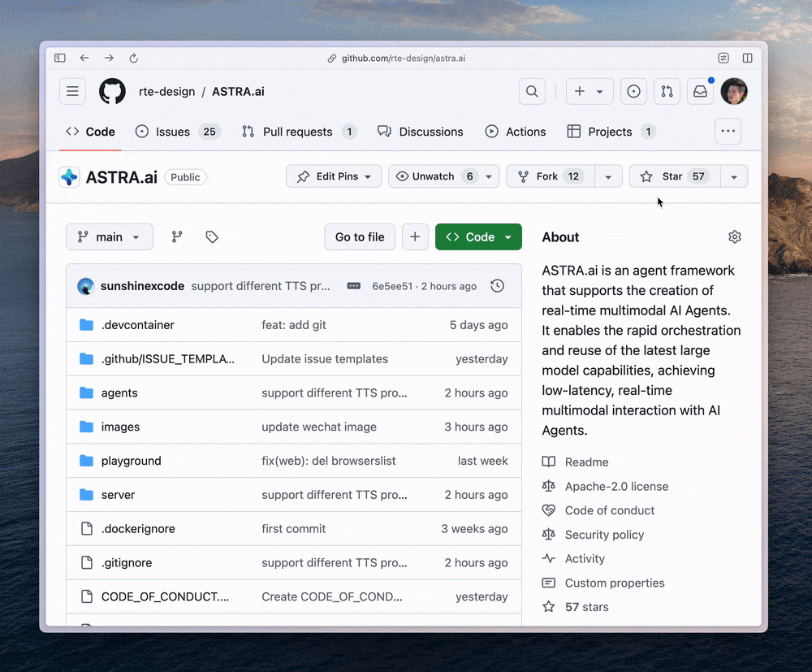Expand the Fork options dropdown arrow
Viewport: 812px width, 672px height.
(608, 176)
